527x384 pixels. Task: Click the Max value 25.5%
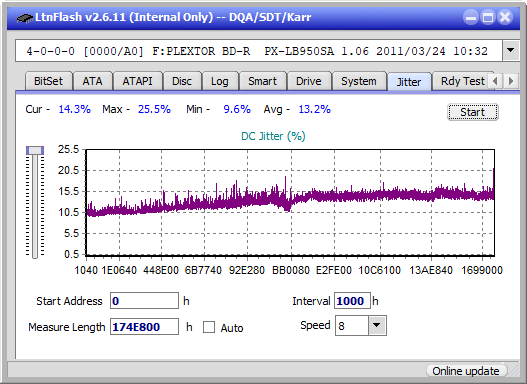[x=154, y=109]
